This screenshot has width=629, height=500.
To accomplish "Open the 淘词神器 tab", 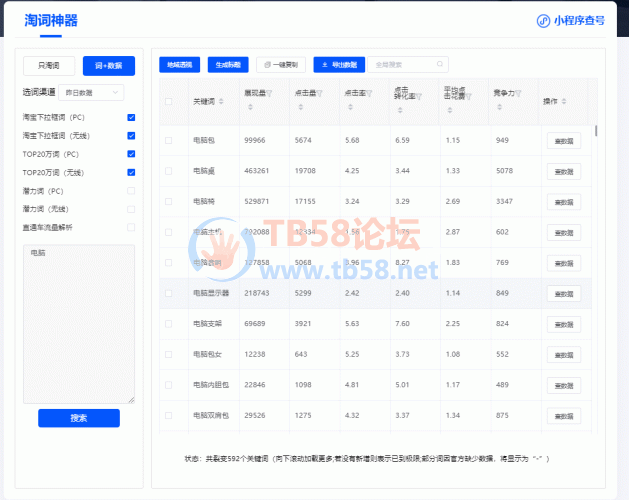I will coord(51,21).
